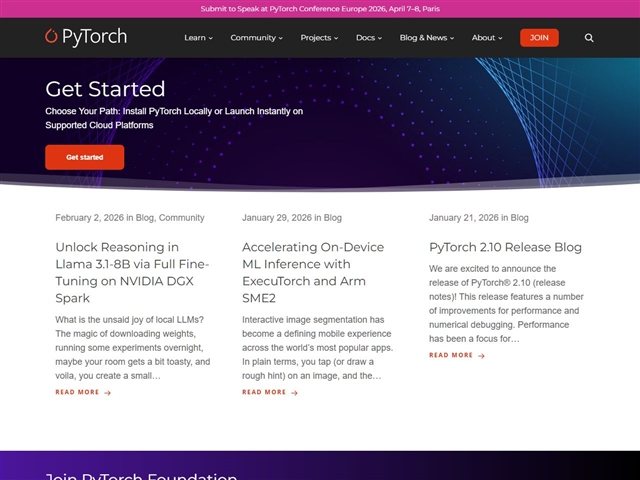This screenshot has height=480, width=640.
Task: Click the Get Started hero heading
Action: pyautogui.click(x=105, y=89)
